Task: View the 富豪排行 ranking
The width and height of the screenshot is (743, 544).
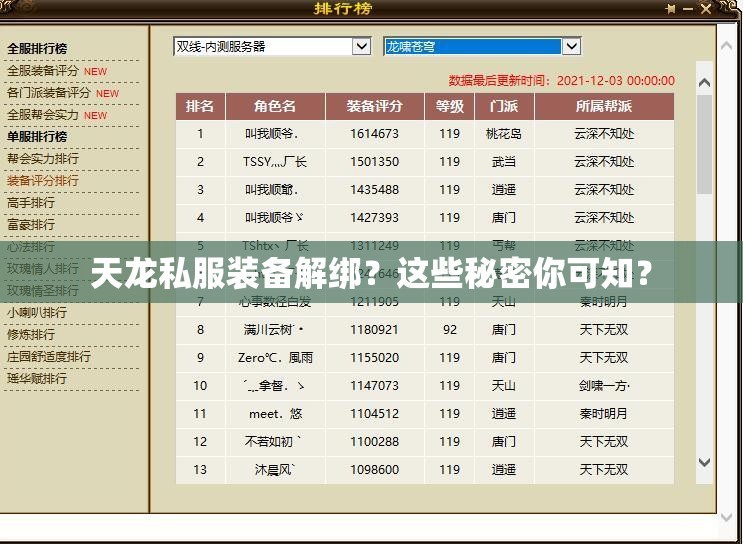Action: 31,225
